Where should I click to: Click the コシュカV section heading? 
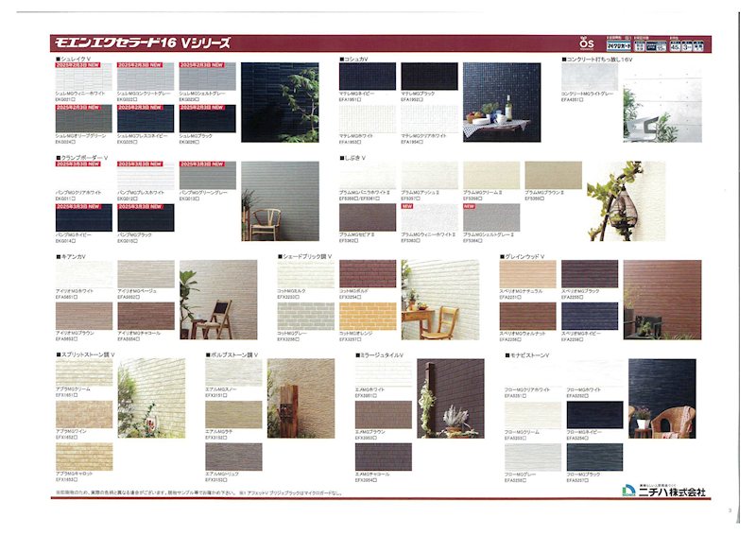353,59
